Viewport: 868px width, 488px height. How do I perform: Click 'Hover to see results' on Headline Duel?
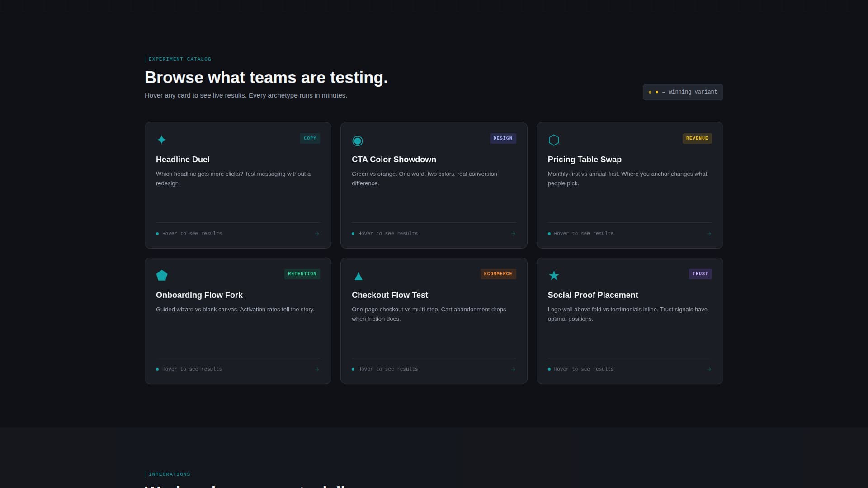point(192,234)
